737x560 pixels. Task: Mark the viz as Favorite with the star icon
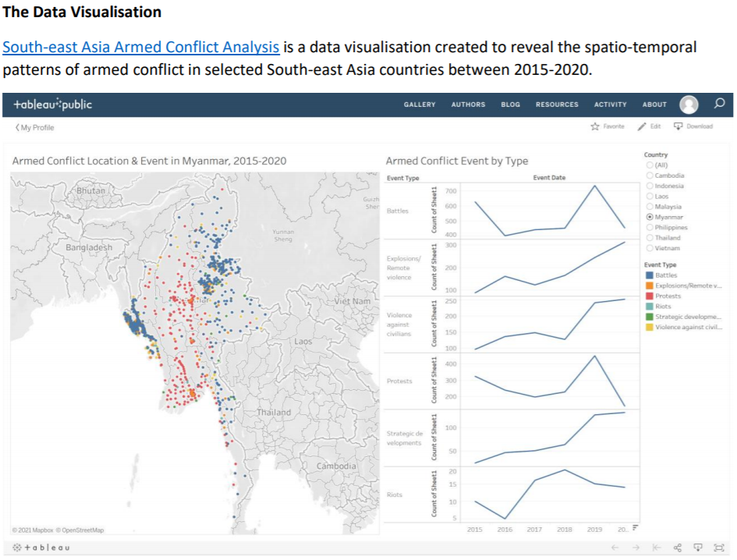coord(596,126)
